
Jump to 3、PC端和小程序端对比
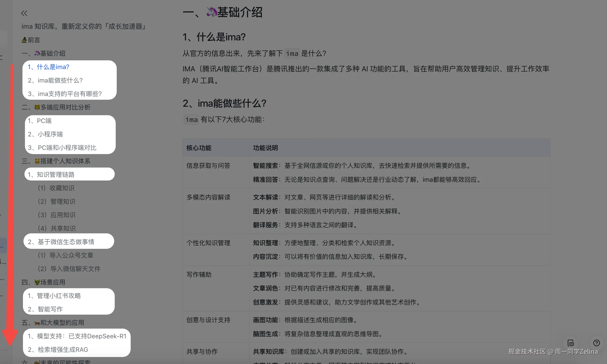click(62, 148)
